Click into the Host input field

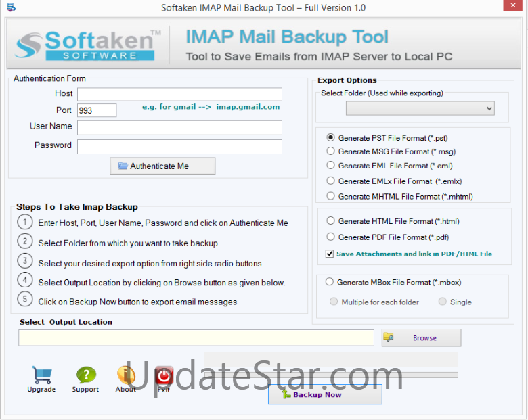179,94
